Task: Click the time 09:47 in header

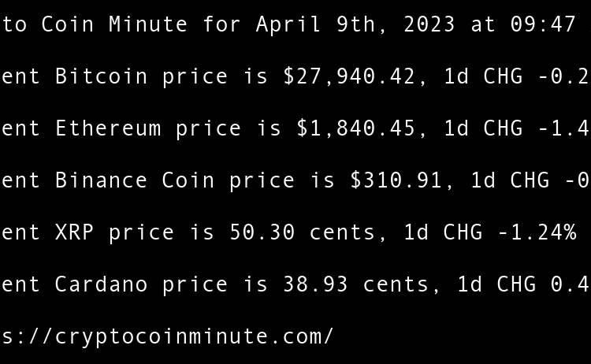Action: [543, 24]
